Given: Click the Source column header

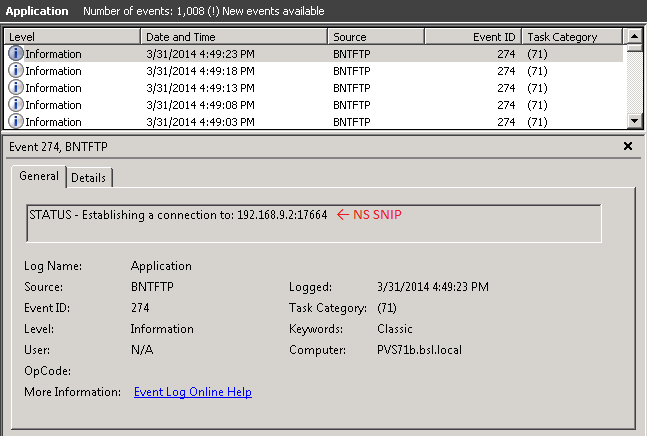Looking at the screenshot, I should coord(376,37).
